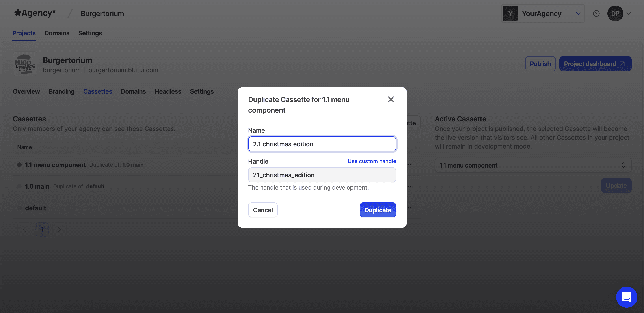The image size is (644, 313).
Task: Click the Burgertorium project logo thumbnail
Action: point(25,64)
